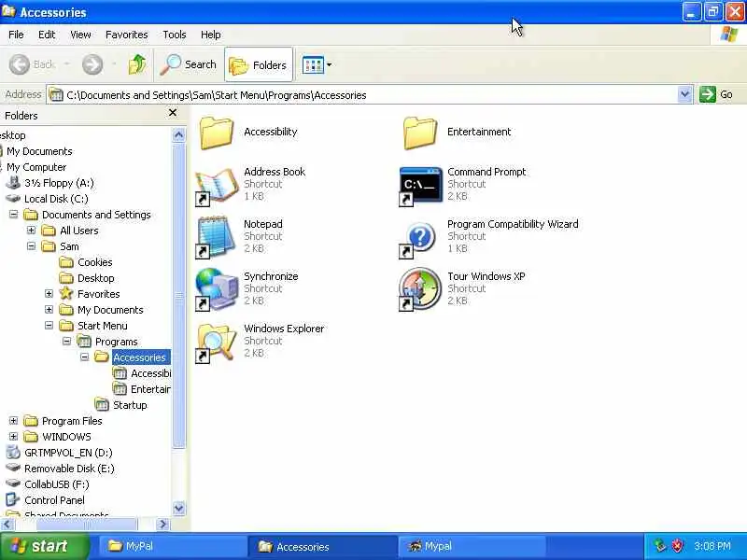747x560 pixels.
Task: Select the Program Compatibility Wizard icon
Action: [x=418, y=240]
